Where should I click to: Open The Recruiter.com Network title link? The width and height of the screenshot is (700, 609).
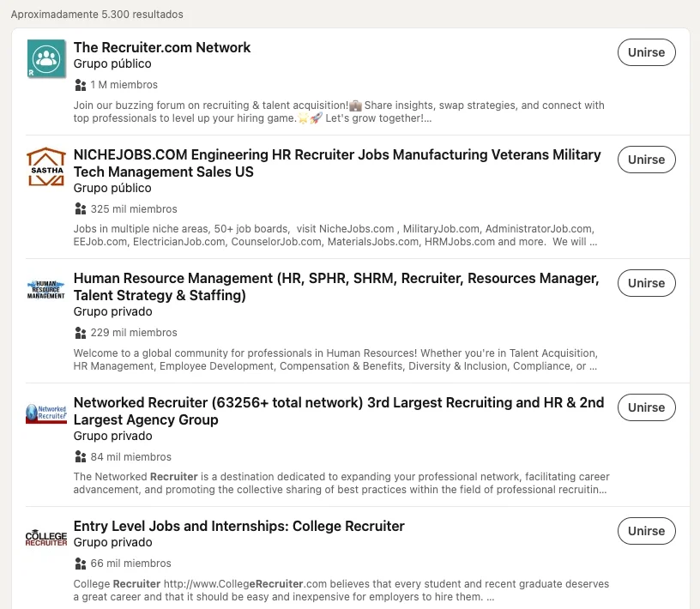162,47
